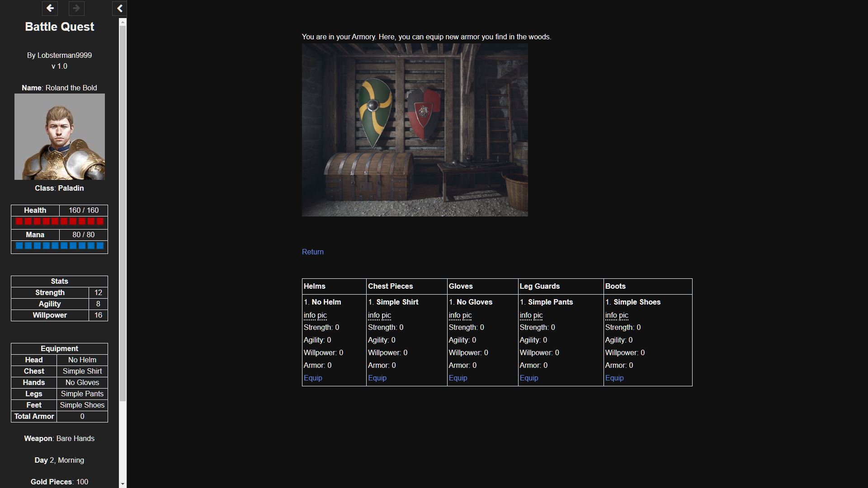Equip the Simple Pants leg guards
The image size is (868, 488).
[528, 378]
